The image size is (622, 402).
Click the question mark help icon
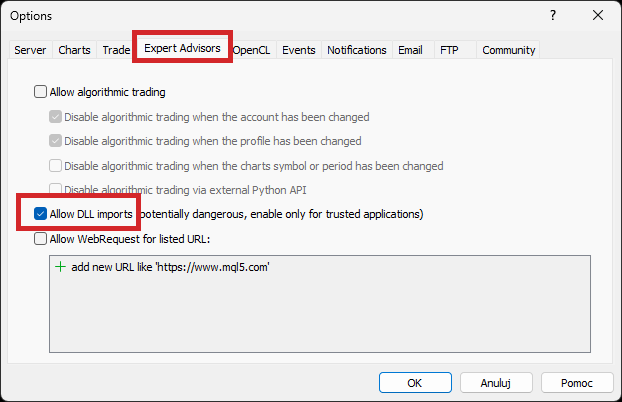(552, 15)
